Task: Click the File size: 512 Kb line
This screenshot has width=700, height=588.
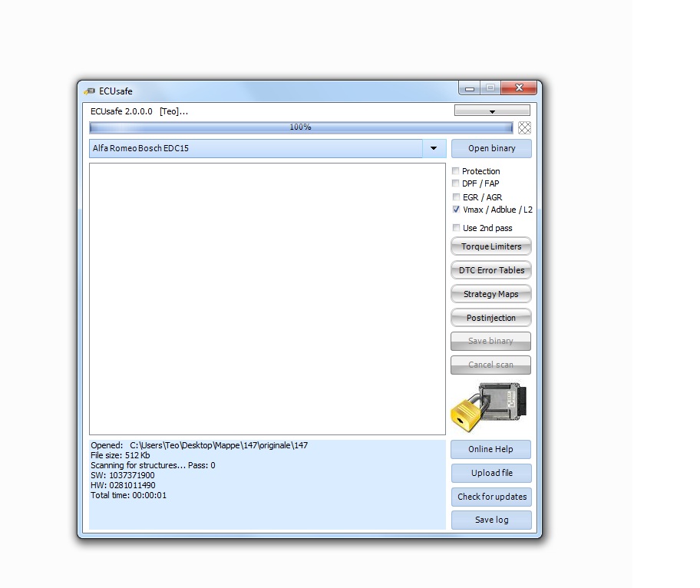Action: click(x=120, y=455)
